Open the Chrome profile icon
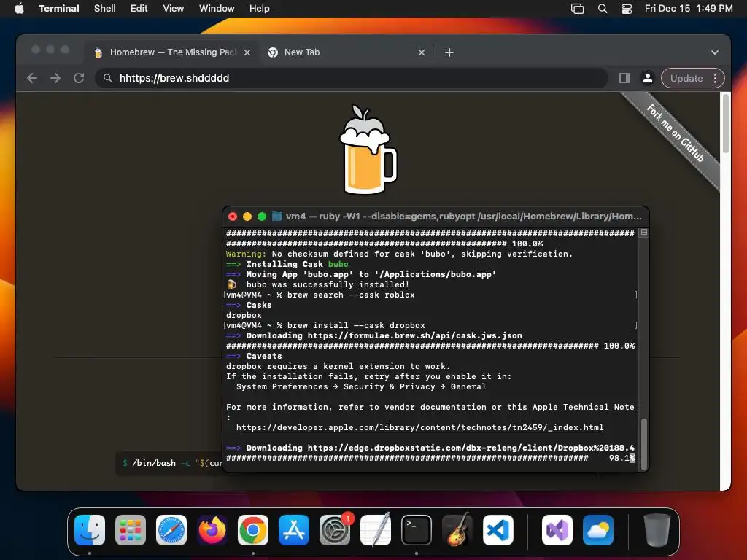 [648, 78]
